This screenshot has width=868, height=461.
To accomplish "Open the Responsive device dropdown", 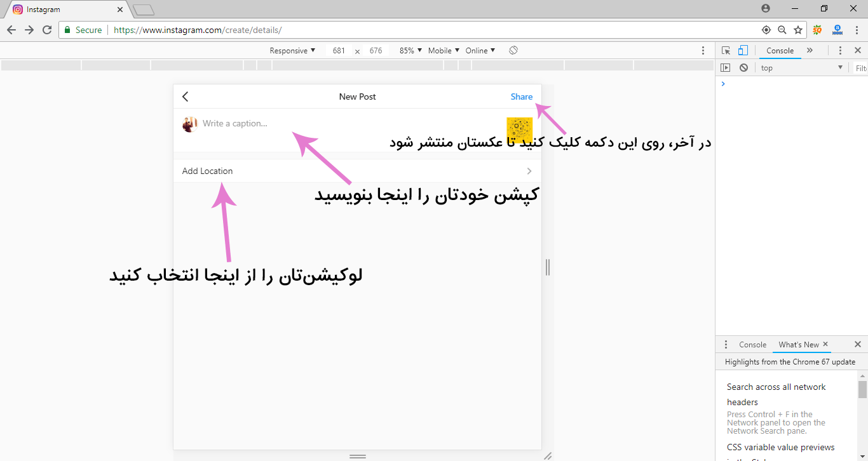I will point(292,51).
